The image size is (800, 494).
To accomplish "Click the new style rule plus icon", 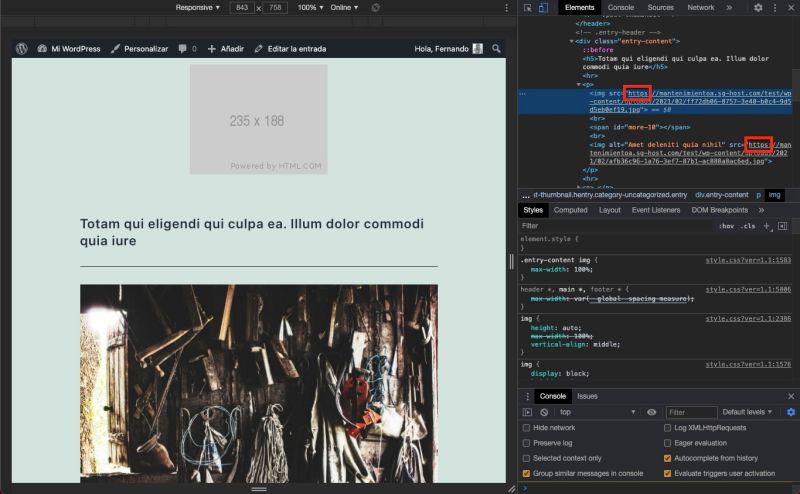I will tap(766, 226).
